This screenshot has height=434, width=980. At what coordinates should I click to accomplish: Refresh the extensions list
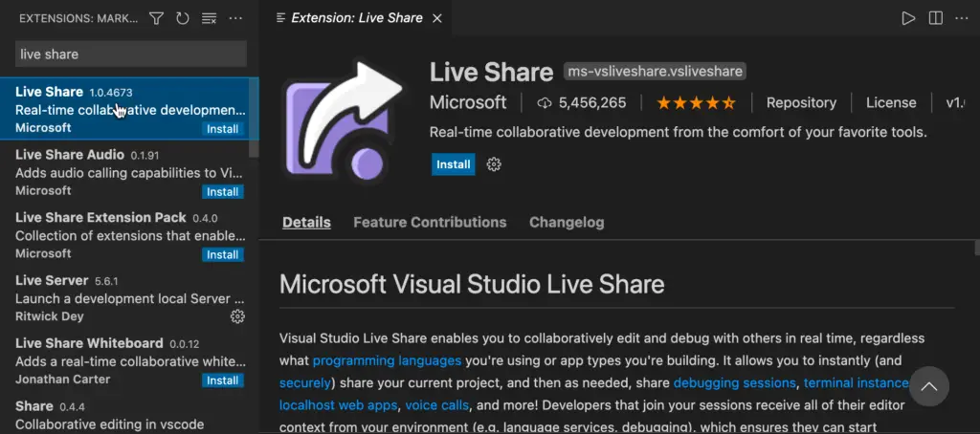[183, 19]
